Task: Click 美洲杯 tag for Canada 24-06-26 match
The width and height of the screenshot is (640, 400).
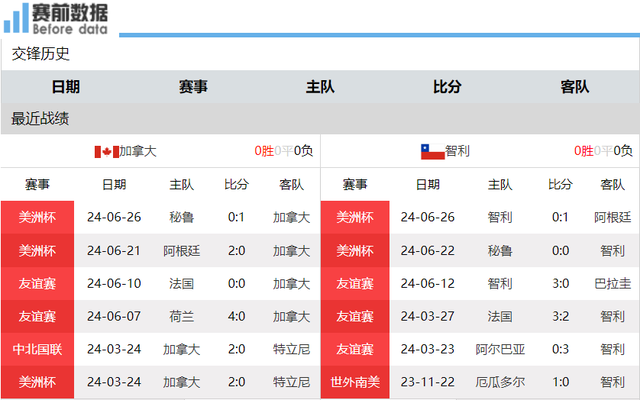Action: (37, 217)
